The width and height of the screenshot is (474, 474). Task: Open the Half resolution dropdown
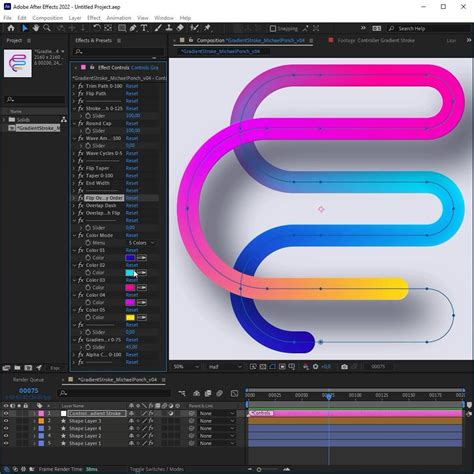pos(225,367)
